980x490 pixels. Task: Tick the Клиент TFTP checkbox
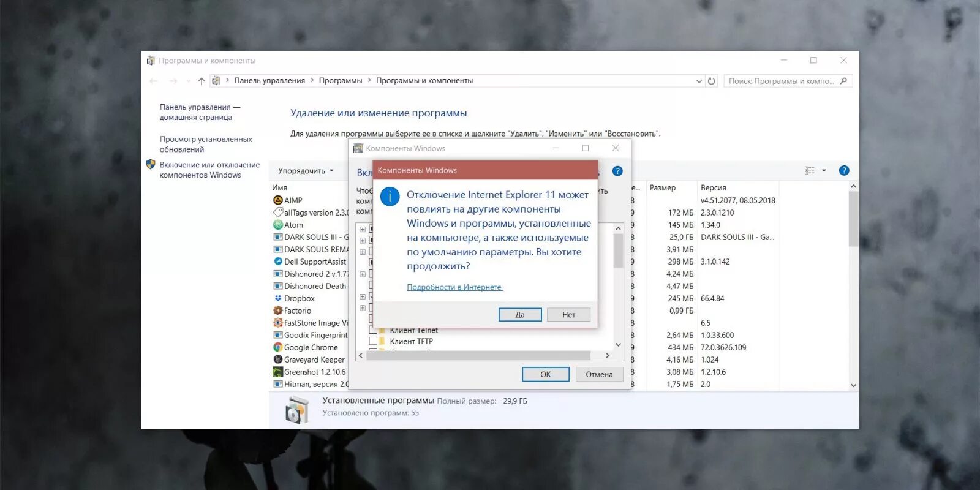373,341
